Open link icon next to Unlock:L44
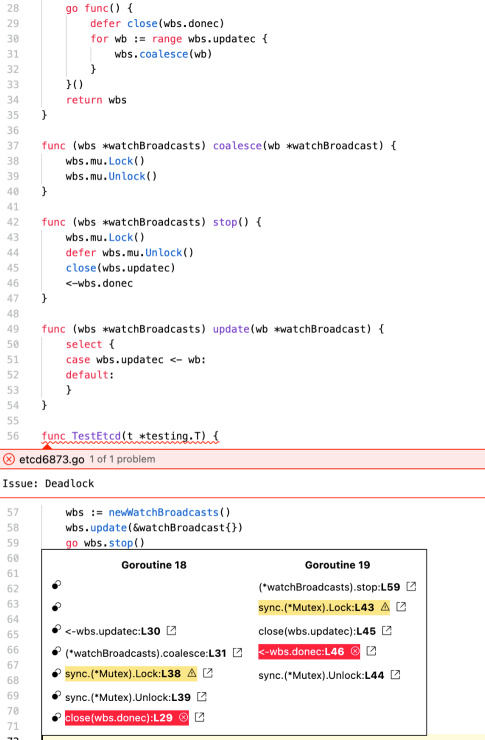 pyautogui.click(x=395, y=675)
